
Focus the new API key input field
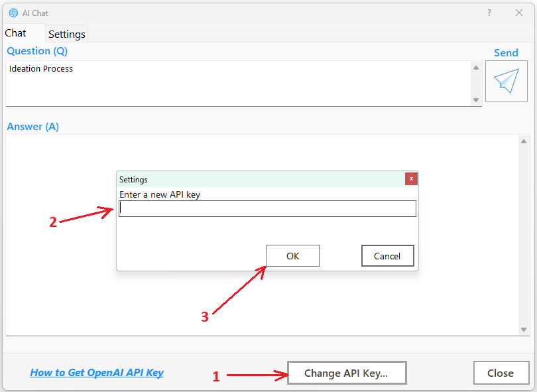tap(267, 209)
